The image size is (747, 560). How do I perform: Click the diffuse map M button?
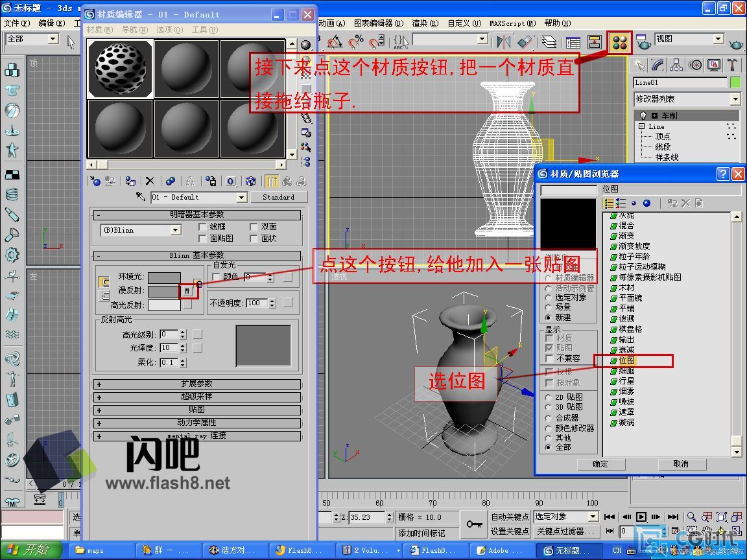(187, 291)
